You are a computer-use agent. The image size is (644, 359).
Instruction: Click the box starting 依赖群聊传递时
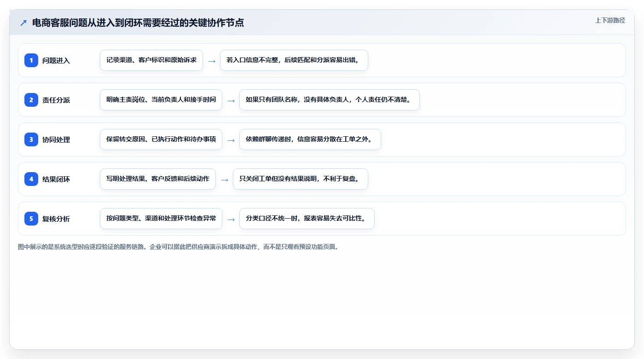tap(310, 139)
